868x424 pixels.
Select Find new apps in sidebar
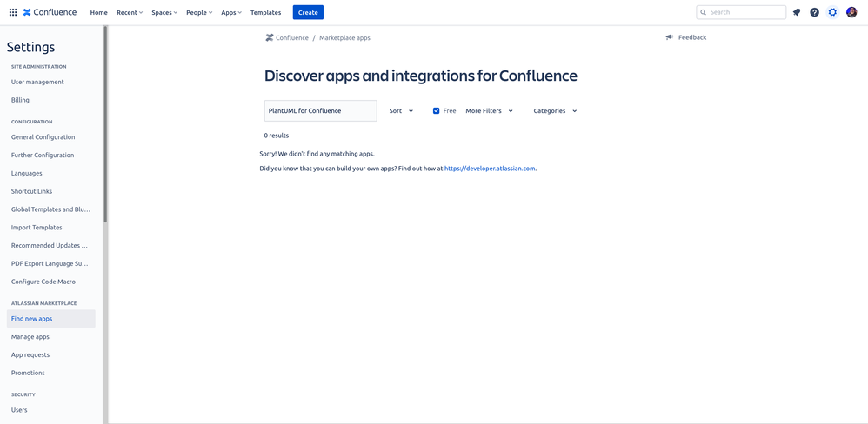click(x=51, y=318)
